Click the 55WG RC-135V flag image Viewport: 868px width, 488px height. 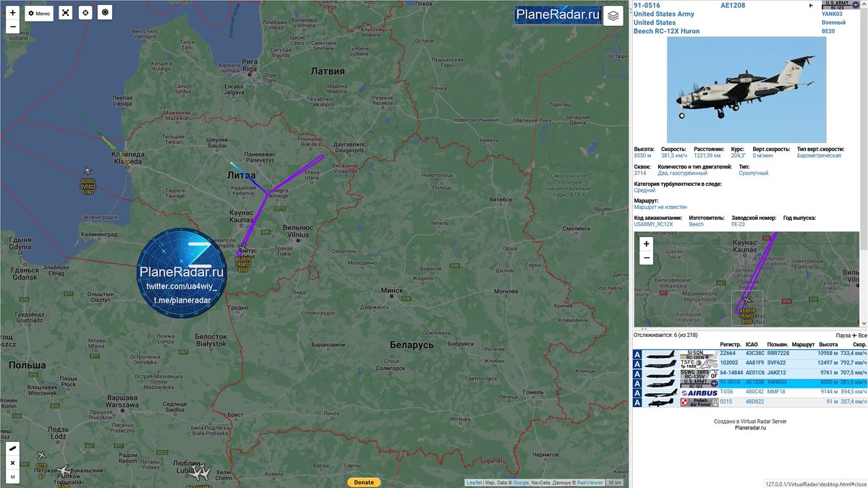point(699,373)
